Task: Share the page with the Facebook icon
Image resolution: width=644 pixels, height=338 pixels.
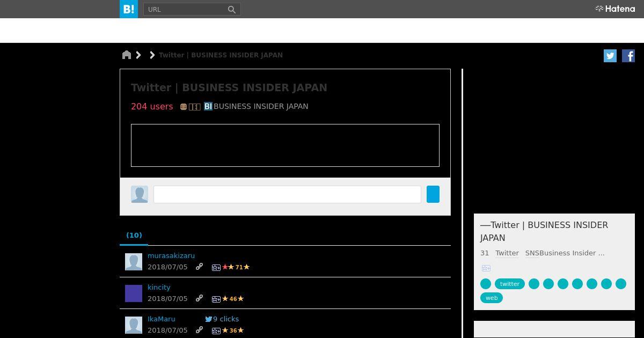Action: [x=628, y=56]
